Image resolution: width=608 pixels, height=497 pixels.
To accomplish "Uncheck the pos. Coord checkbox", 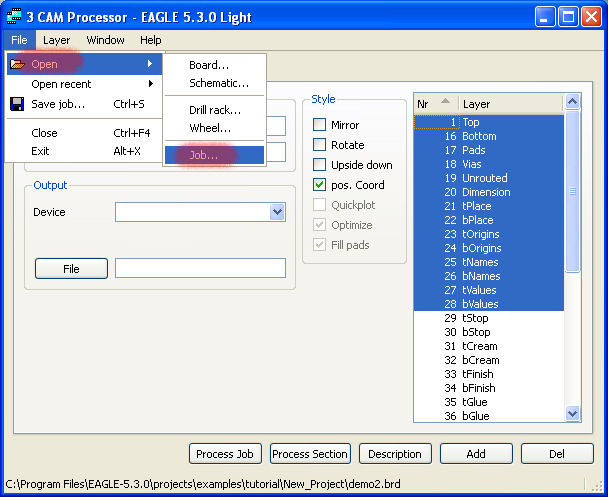I will click(320, 185).
